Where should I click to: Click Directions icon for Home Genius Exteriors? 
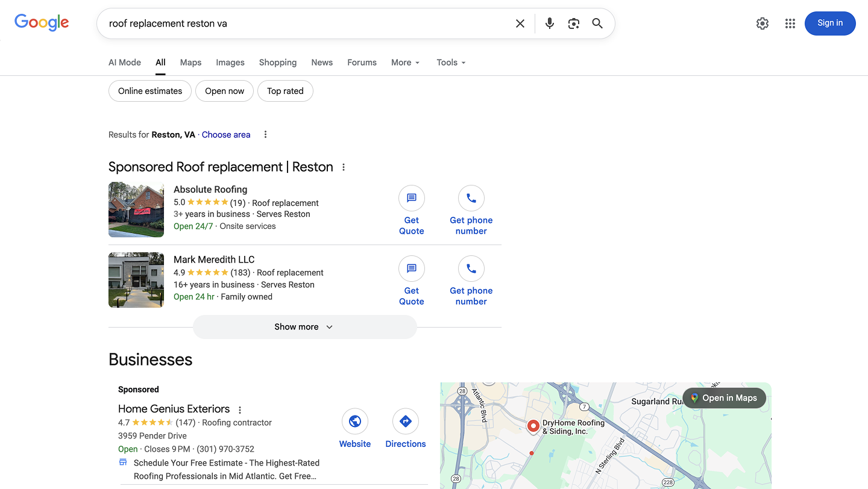click(406, 422)
